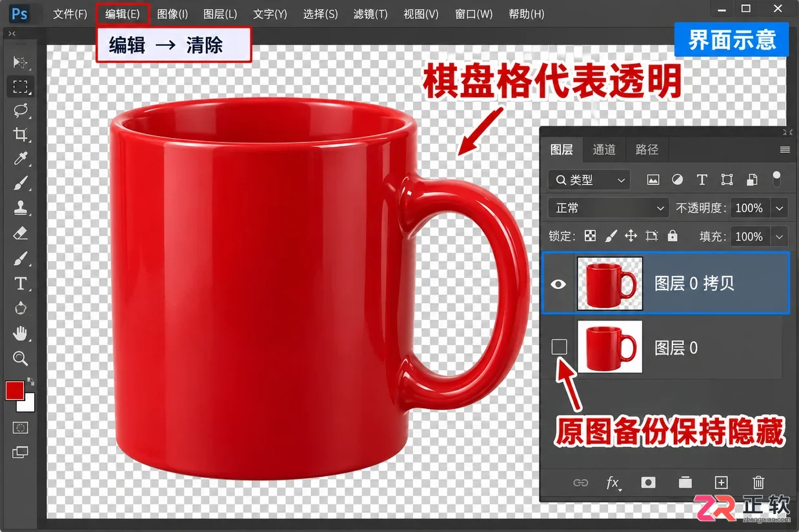
Task: Delete layer with trash icon
Action: pos(759,482)
